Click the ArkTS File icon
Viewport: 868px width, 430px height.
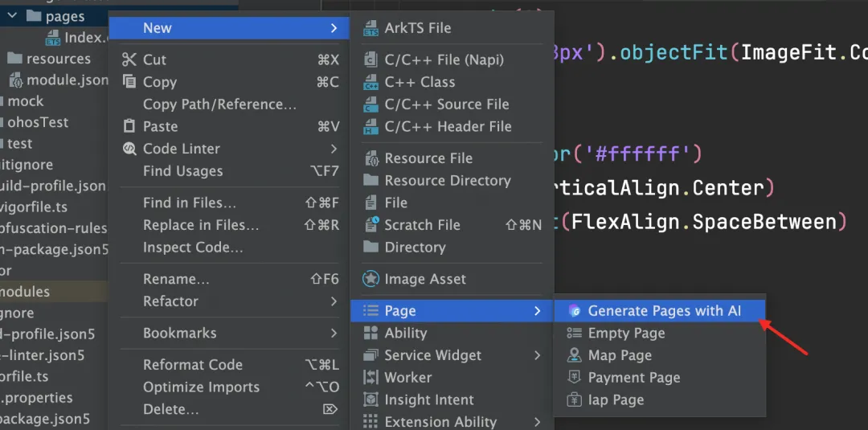point(371,28)
